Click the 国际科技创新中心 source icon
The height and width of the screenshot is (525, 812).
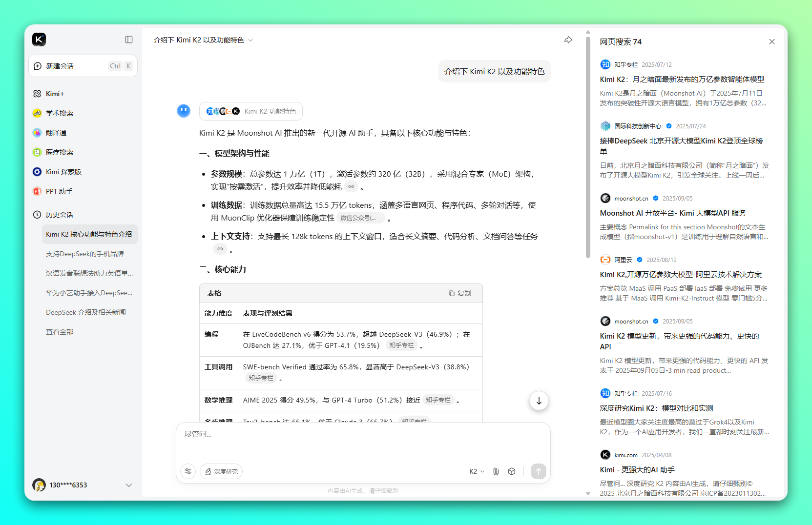605,126
